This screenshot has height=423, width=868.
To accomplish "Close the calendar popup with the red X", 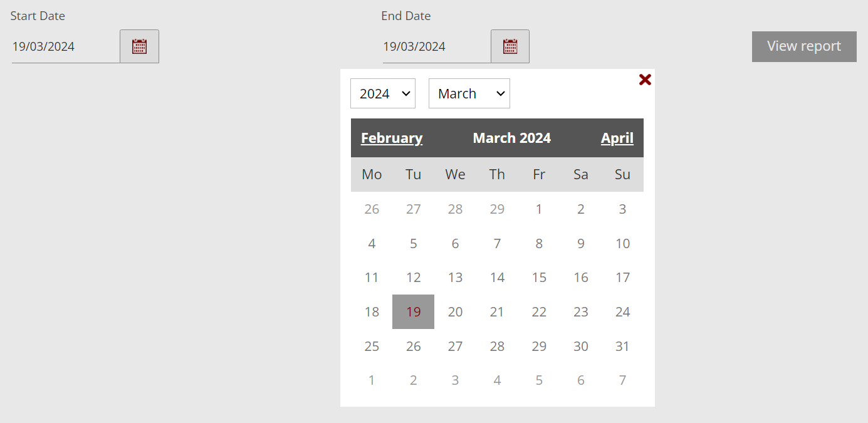I will [645, 80].
